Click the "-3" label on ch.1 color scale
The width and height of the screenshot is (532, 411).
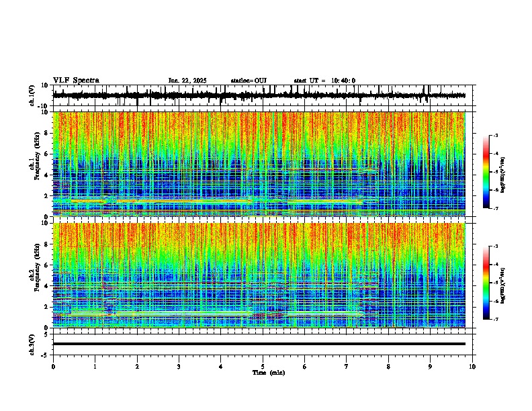[495, 135]
